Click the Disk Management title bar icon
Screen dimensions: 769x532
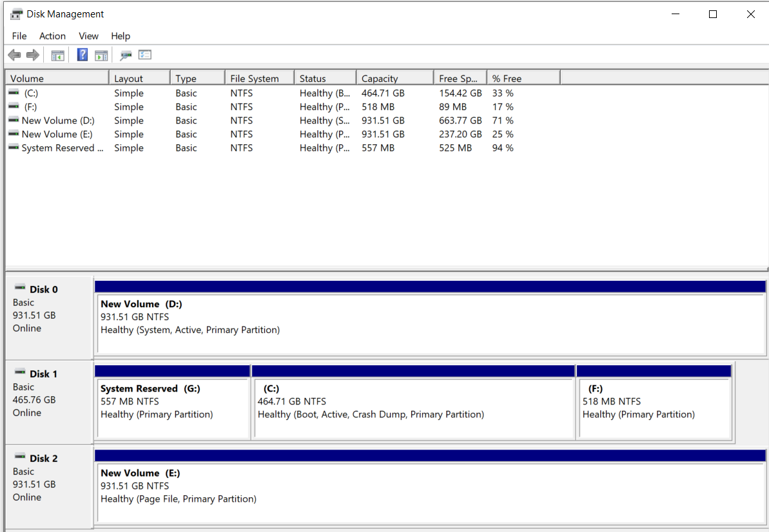pyautogui.click(x=16, y=14)
